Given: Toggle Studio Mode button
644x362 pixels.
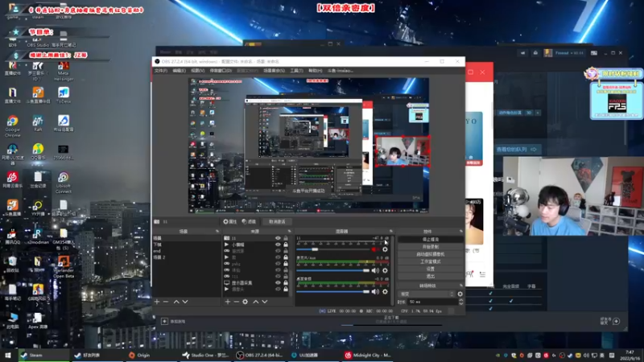Looking at the screenshot, I should 431,261.
